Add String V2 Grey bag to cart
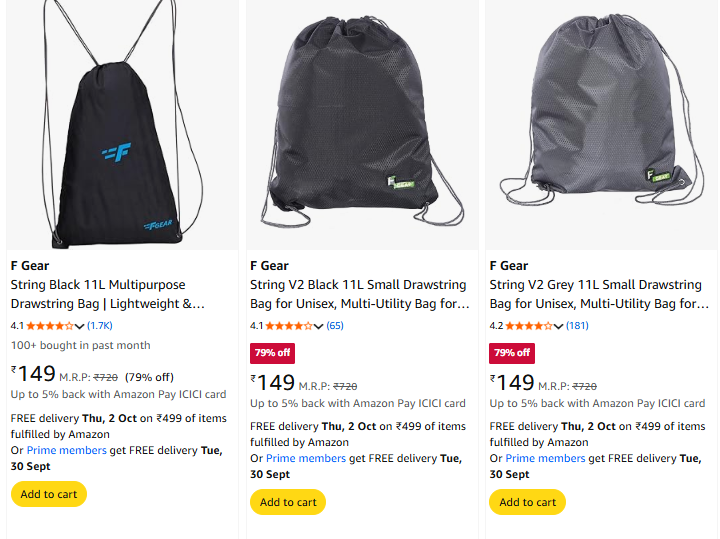 (x=527, y=502)
